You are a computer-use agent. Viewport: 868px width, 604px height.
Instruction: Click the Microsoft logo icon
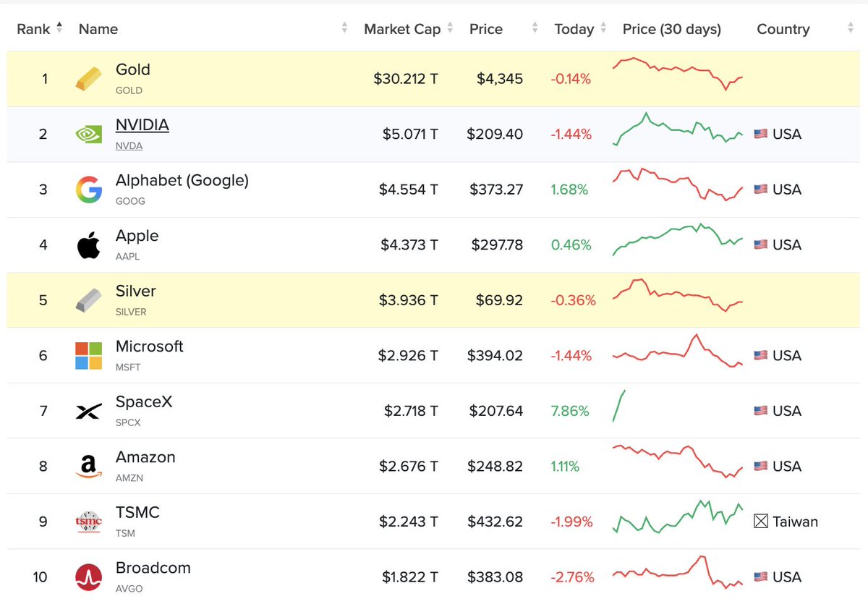click(x=89, y=355)
